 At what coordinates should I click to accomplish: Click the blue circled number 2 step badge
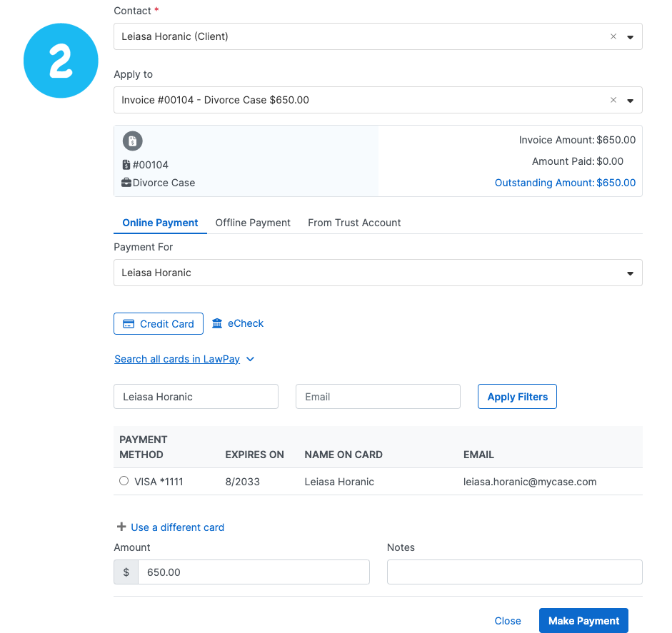(x=61, y=61)
